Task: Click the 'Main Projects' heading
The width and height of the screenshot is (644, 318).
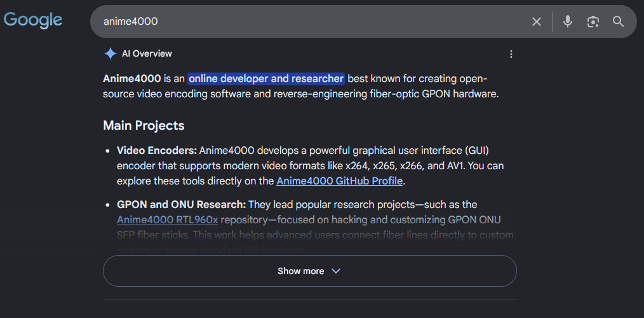Action: coord(144,125)
